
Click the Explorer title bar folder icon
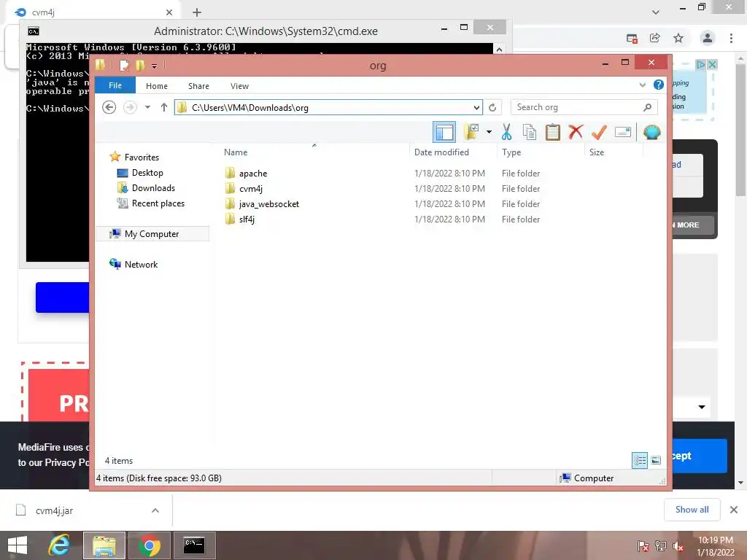point(100,64)
